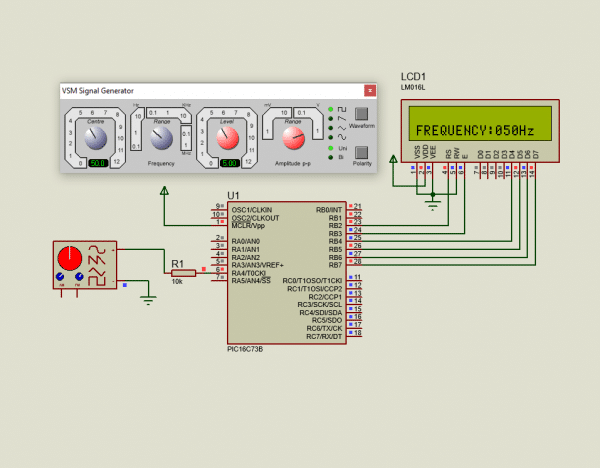Click the RC0/T1OSO/T1CKI pin label
600x468 pixels.
[x=312, y=281]
